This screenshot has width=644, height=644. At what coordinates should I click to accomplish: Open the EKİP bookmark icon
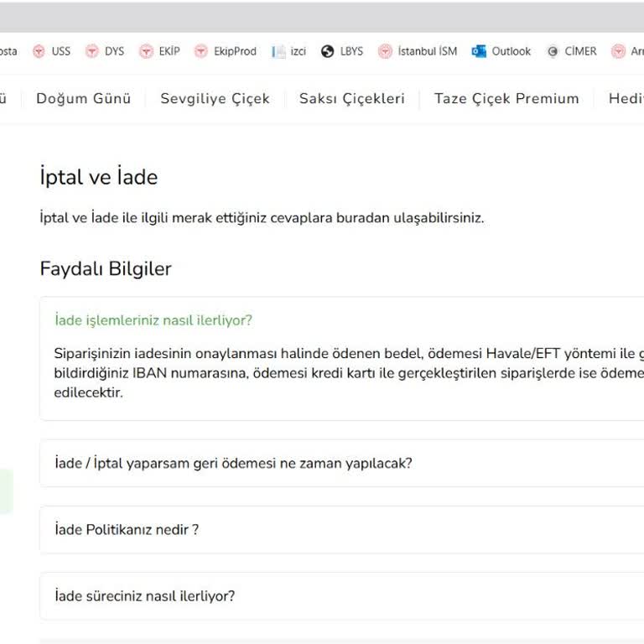coord(146,51)
